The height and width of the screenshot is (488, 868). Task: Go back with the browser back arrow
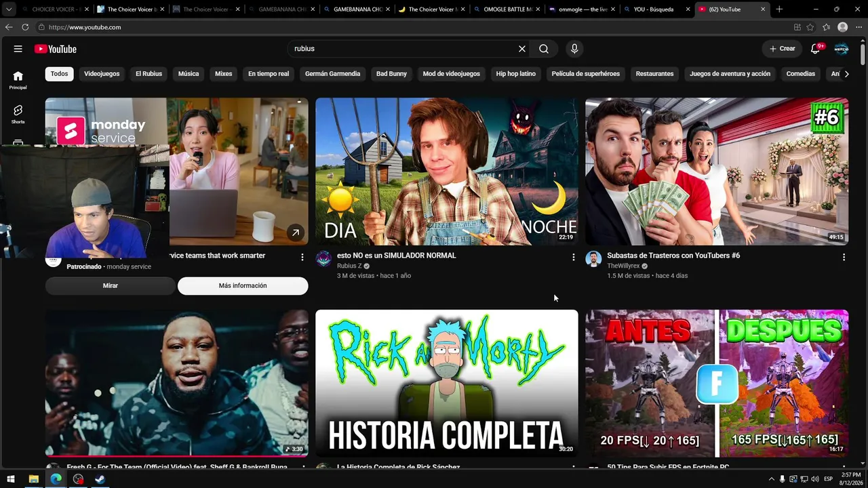click(x=9, y=27)
